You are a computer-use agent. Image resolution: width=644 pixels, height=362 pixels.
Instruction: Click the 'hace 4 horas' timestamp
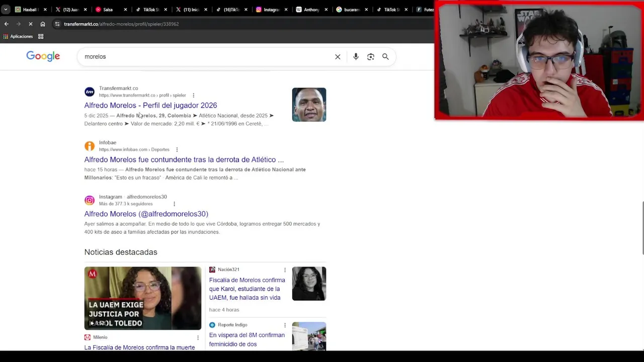pyautogui.click(x=224, y=310)
